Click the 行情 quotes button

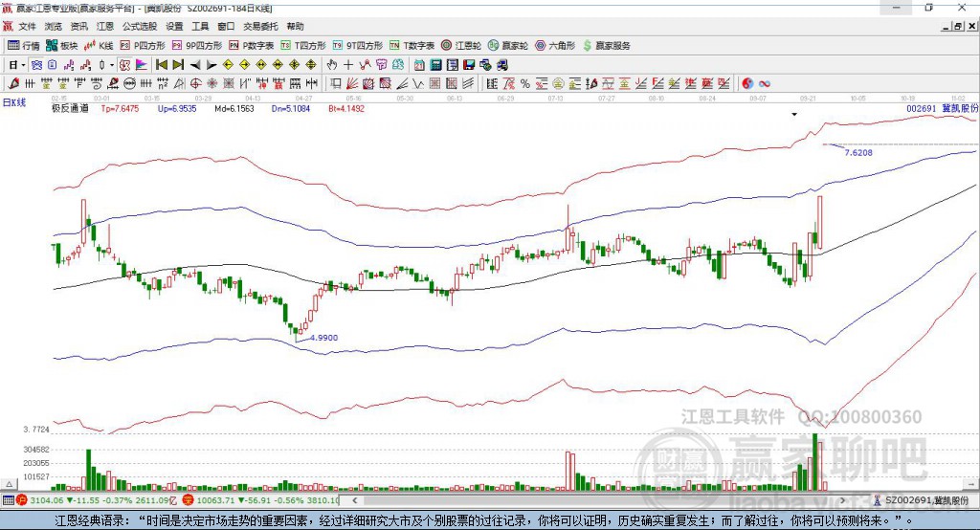pos(24,46)
